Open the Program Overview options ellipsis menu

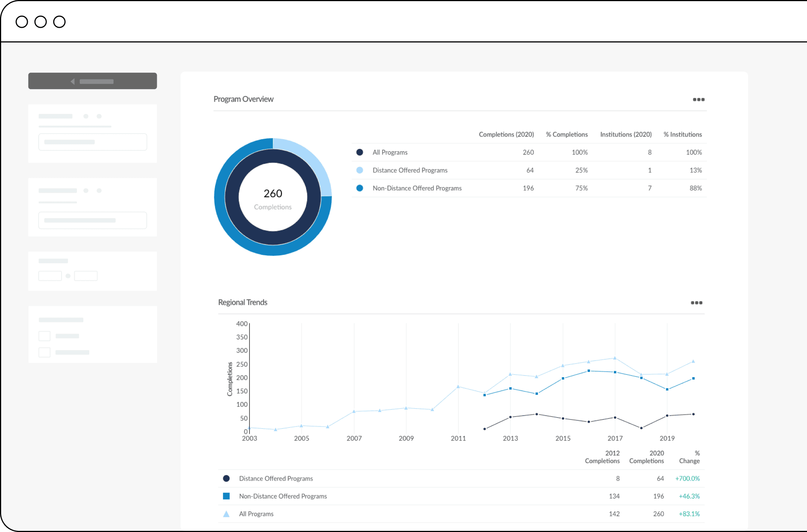click(x=698, y=99)
